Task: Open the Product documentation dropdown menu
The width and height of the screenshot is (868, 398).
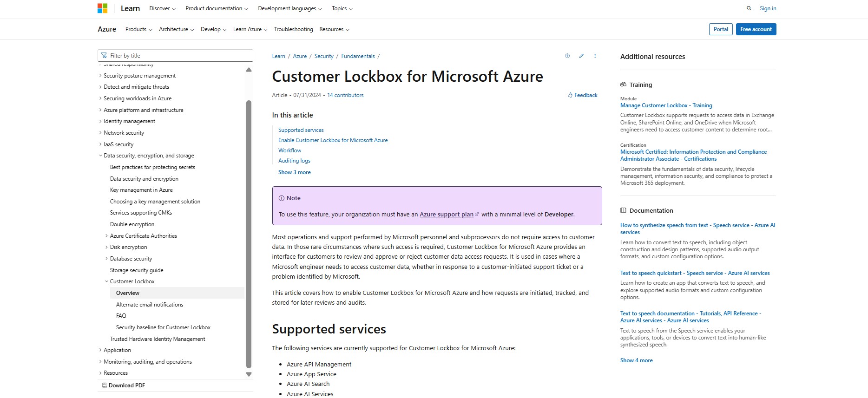Action: [217, 8]
